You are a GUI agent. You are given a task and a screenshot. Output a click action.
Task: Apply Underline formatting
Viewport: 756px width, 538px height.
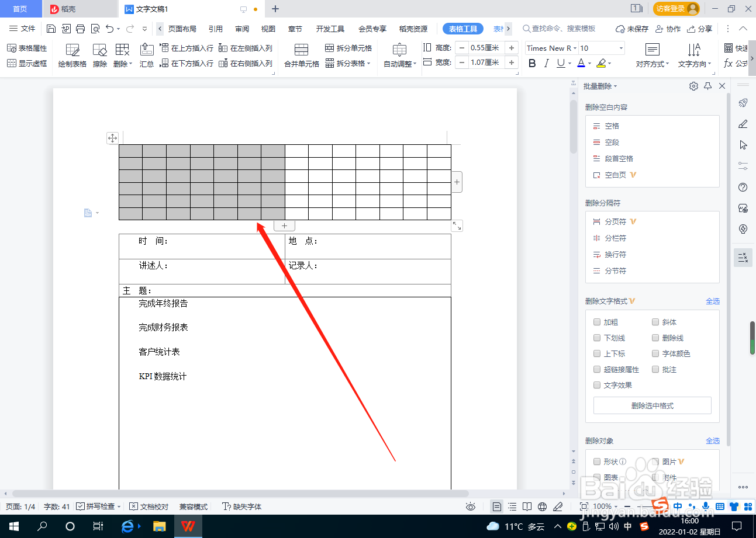click(561, 64)
